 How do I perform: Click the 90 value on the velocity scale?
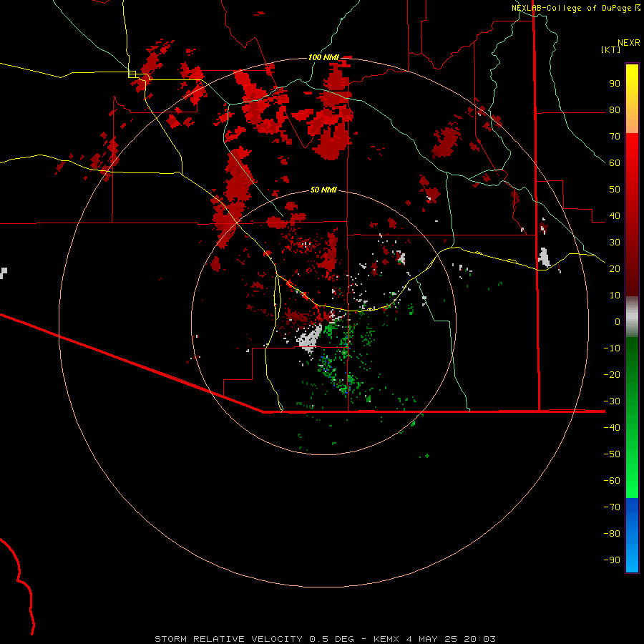tap(615, 84)
